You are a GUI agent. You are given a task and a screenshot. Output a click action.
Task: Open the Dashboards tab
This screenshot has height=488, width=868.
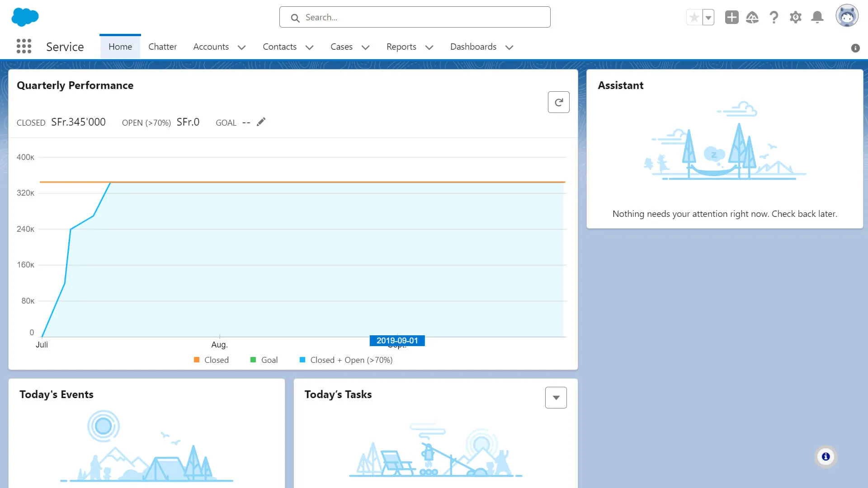coord(473,47)
